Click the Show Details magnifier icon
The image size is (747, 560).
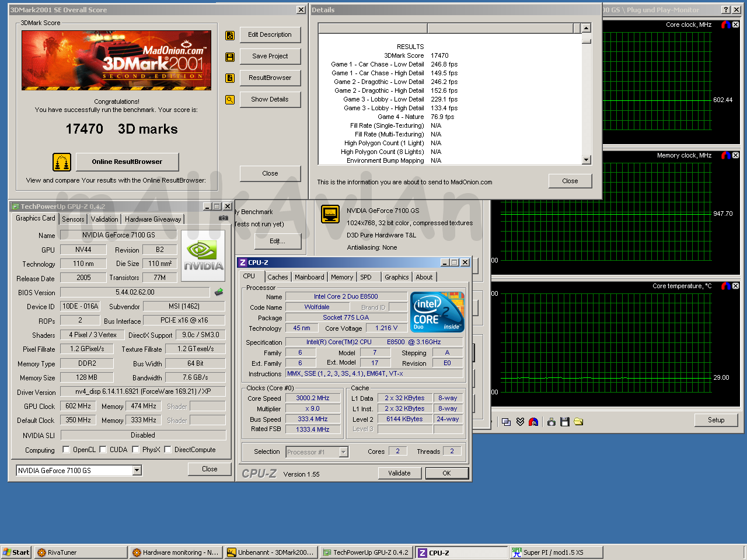click(x=230, y=100)
